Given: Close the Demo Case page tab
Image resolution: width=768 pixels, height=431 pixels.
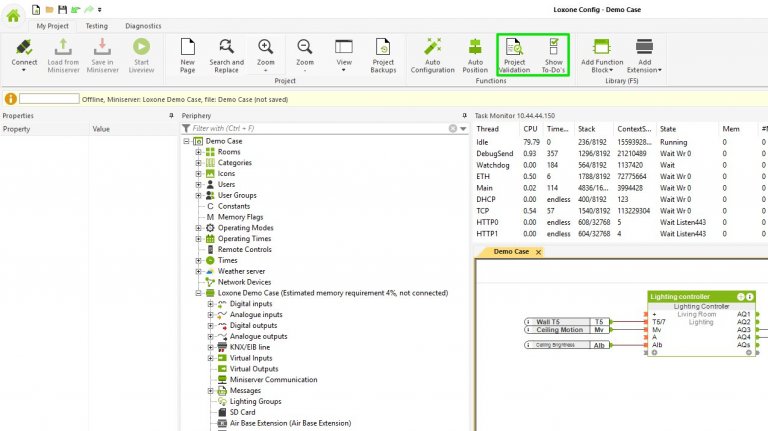Looking at the screenshot, I should [x=538, y=252].
